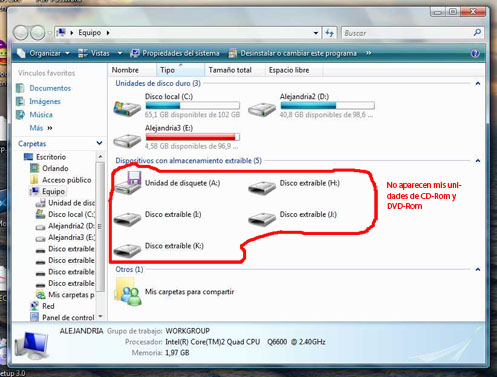
Task: Select Alejandria3 (E:) in folder tree
Action: (x=71, y=237)
